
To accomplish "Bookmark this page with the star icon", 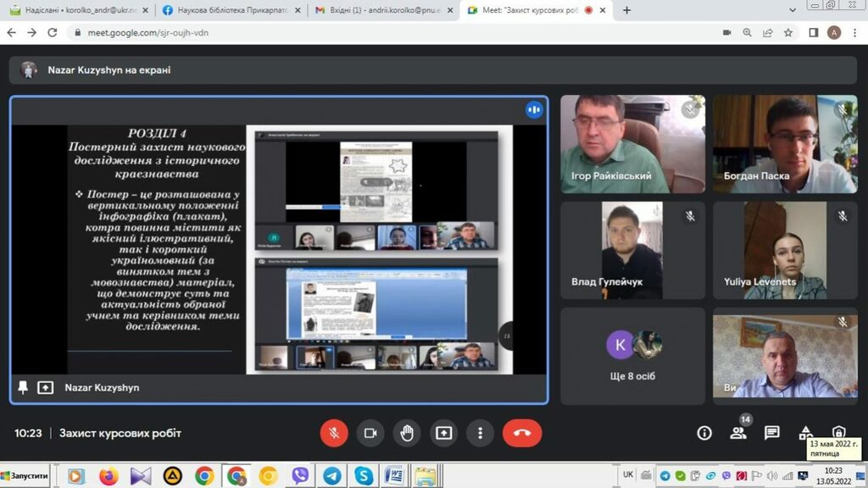I will (x=787, y=32).
